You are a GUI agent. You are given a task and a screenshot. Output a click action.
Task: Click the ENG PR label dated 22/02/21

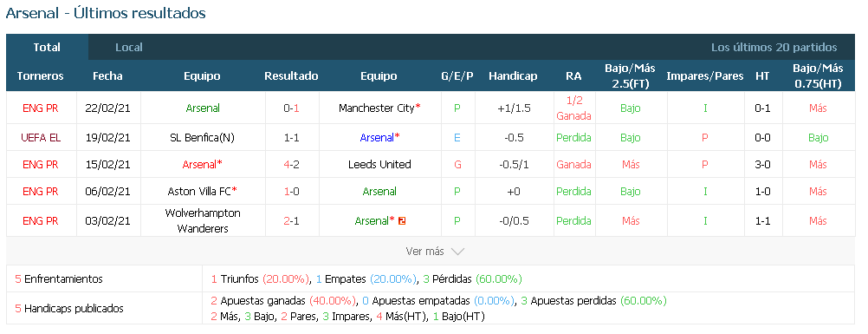click(x=41, y=108)
